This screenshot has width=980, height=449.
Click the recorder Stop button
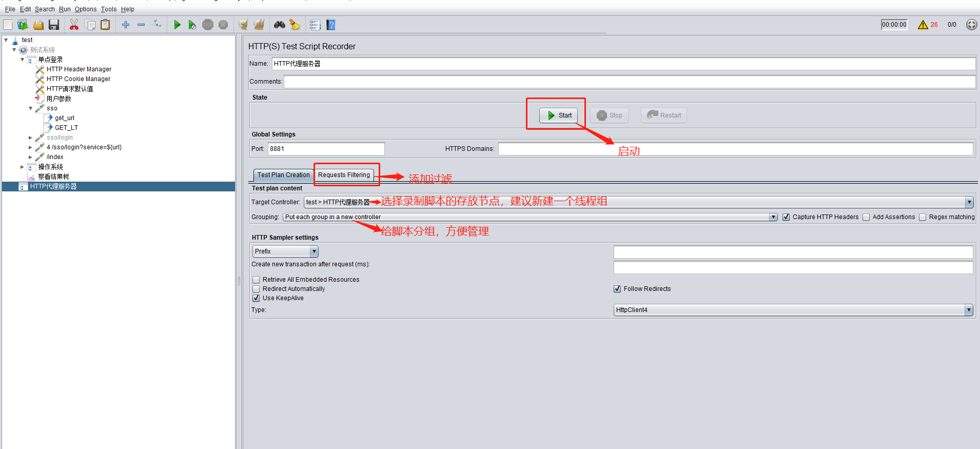(609, 115)
